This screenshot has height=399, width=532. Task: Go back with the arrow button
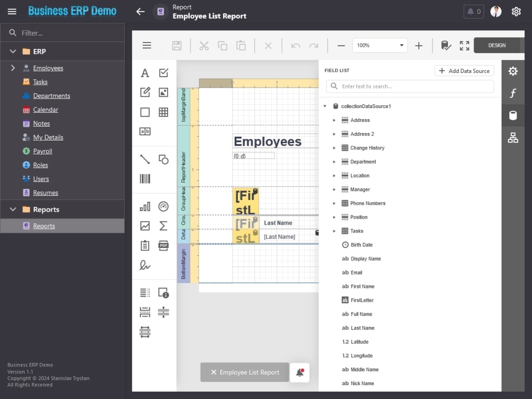tap(140, 12)
